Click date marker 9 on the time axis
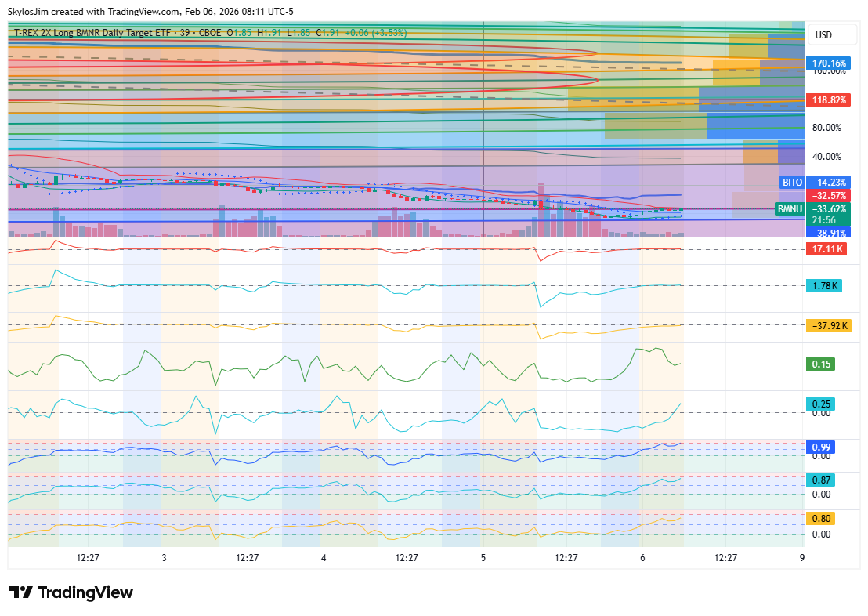The height and width of the screenshot is (616, 868). [x=802, y=558]
